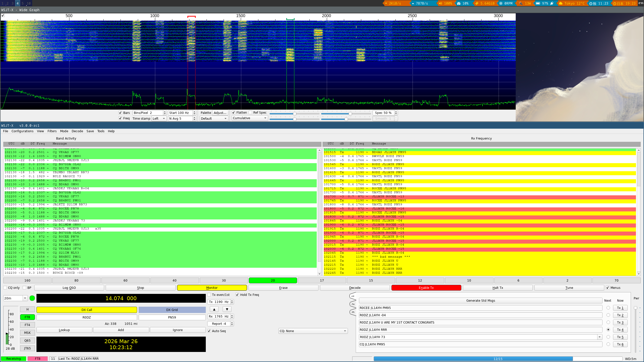
Task: Uncheck Hold Tx Freq
Action: pos(237,295)
